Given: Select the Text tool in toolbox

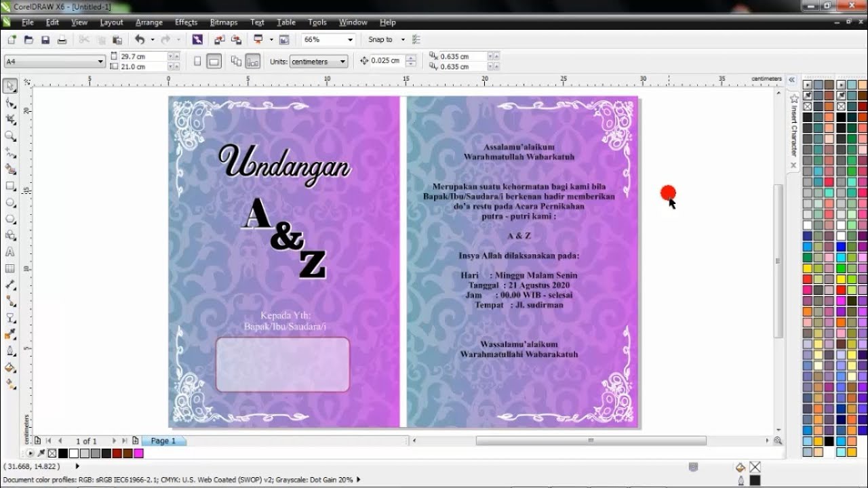Looking at the screenshot, I should (10, 251).
